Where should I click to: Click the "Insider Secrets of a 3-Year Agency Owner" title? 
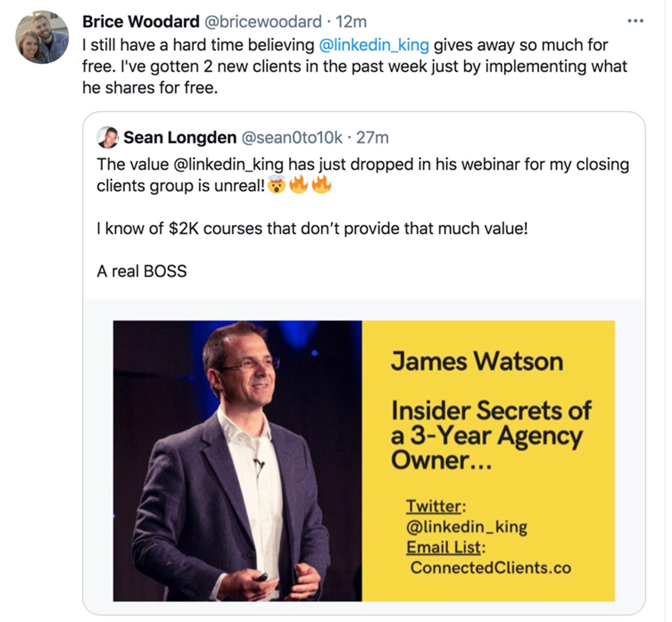click(491, 435)
